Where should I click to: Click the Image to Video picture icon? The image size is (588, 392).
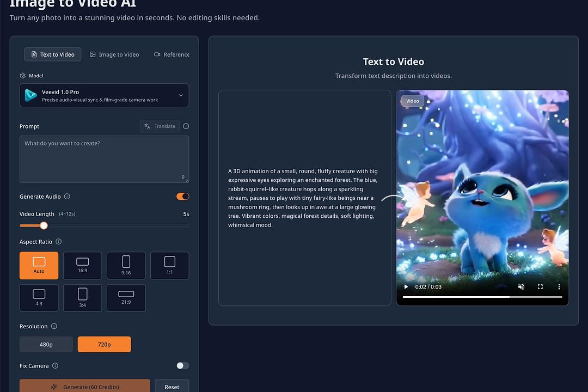pos(93,54)
